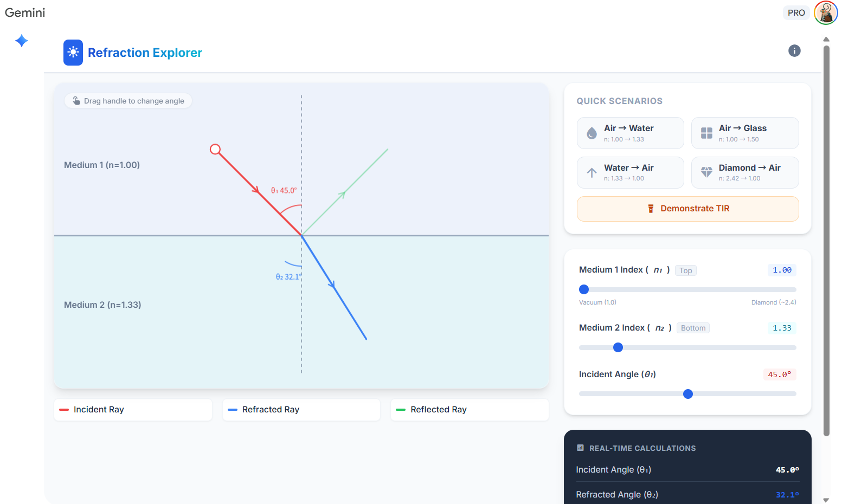Click the Reflected Ray legend item
Viewport: 842px width, 504px height.
tap(470, 410)
